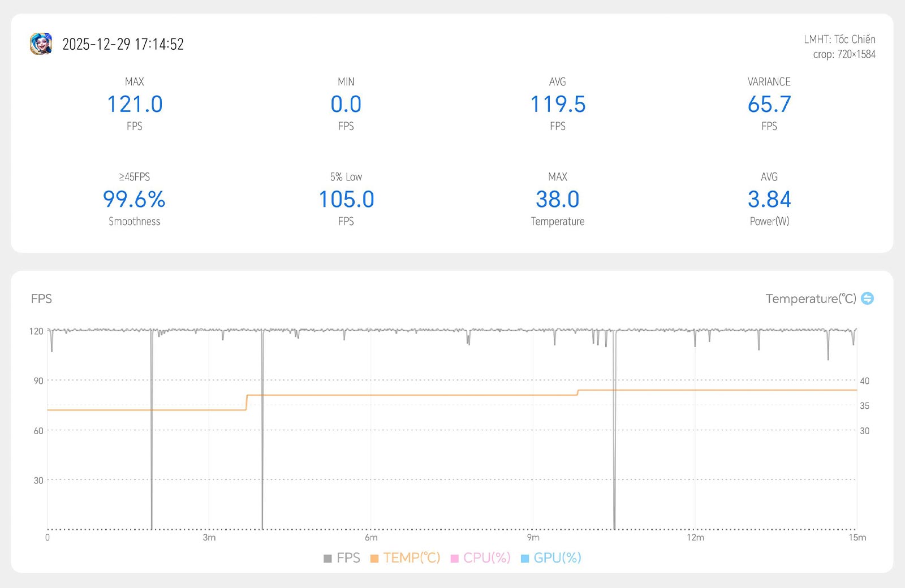Viewport: 905px width, 588px height.
Task: Select the 99.6% Smoothness stat
Action: click(134, 199)
